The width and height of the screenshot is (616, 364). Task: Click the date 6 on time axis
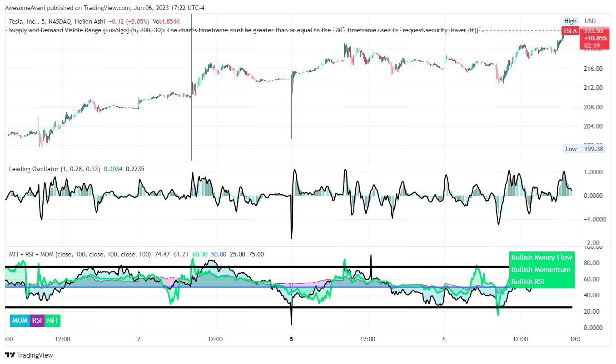click(444, 339)
